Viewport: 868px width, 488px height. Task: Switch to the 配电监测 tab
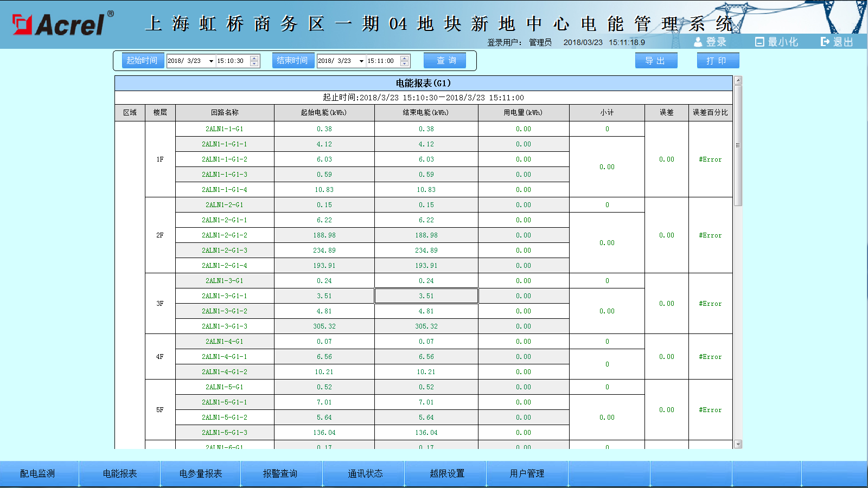pyautogui.click(x=38, y=473)
